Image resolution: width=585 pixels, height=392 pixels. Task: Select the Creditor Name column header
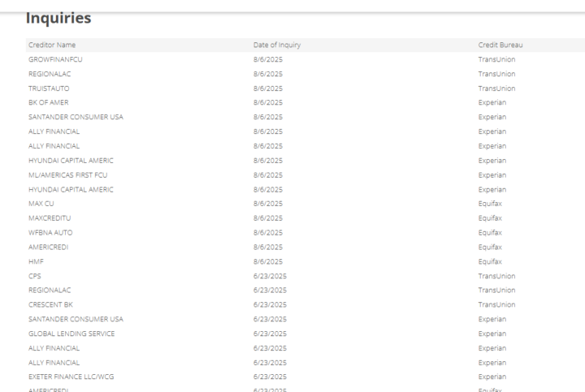(52, 45)
